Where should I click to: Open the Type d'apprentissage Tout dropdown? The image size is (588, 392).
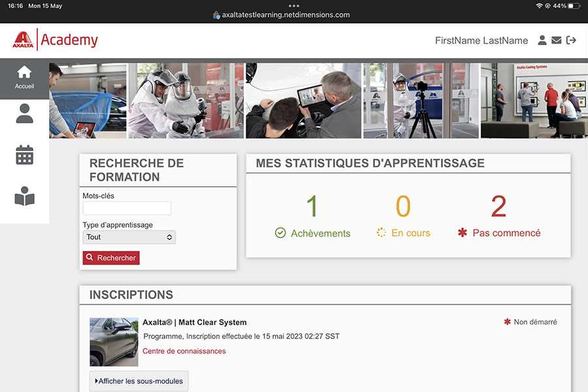129,237
